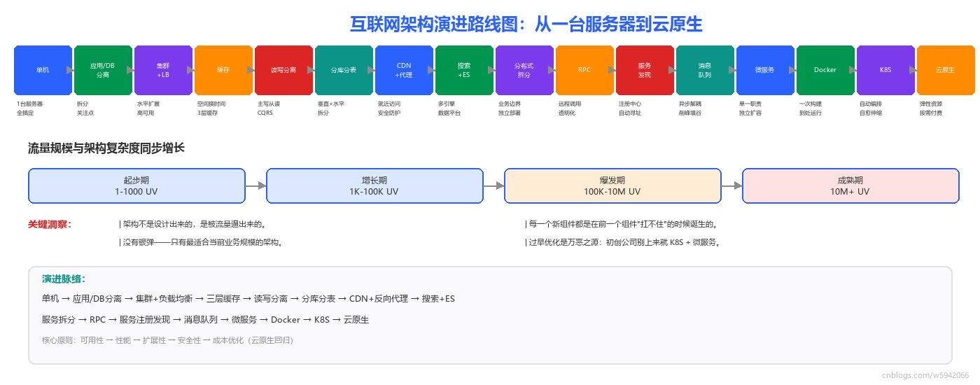Select the caption 水平扩展
980x385 pixels.
point(148,104)
